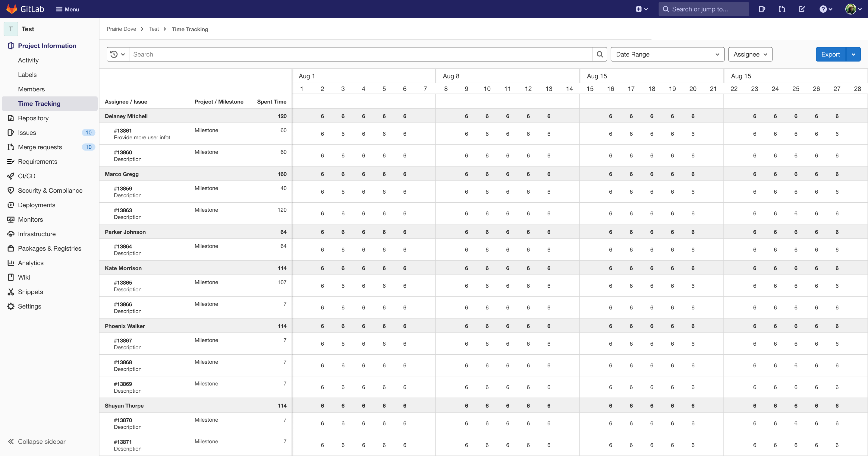Collapse the sidebar

click(37, 442)
